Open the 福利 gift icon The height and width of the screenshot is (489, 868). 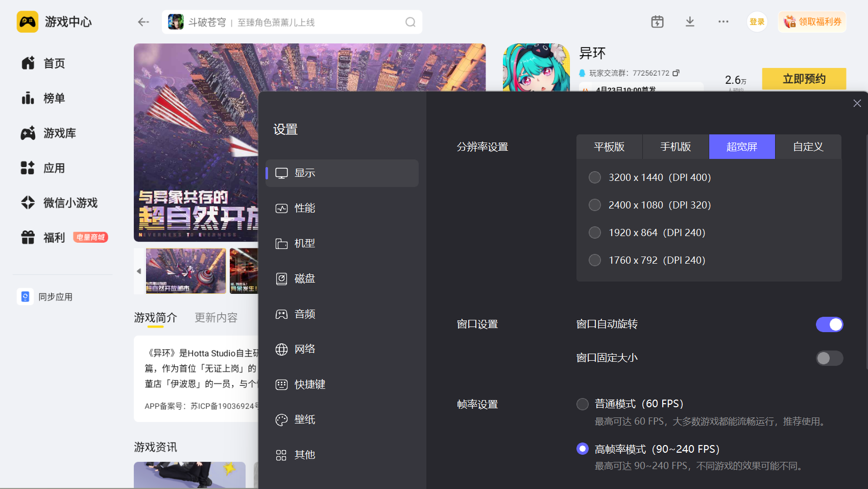pos(28,237)
